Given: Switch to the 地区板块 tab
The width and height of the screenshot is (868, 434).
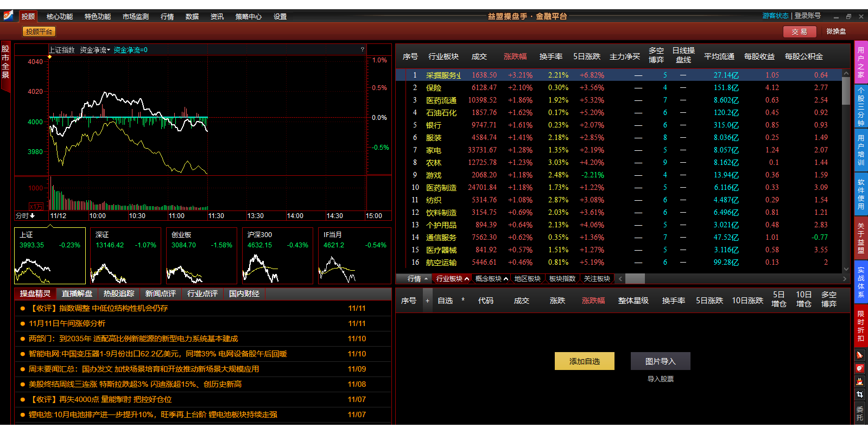Looking at the screenshot, I should tap(527, 279).
